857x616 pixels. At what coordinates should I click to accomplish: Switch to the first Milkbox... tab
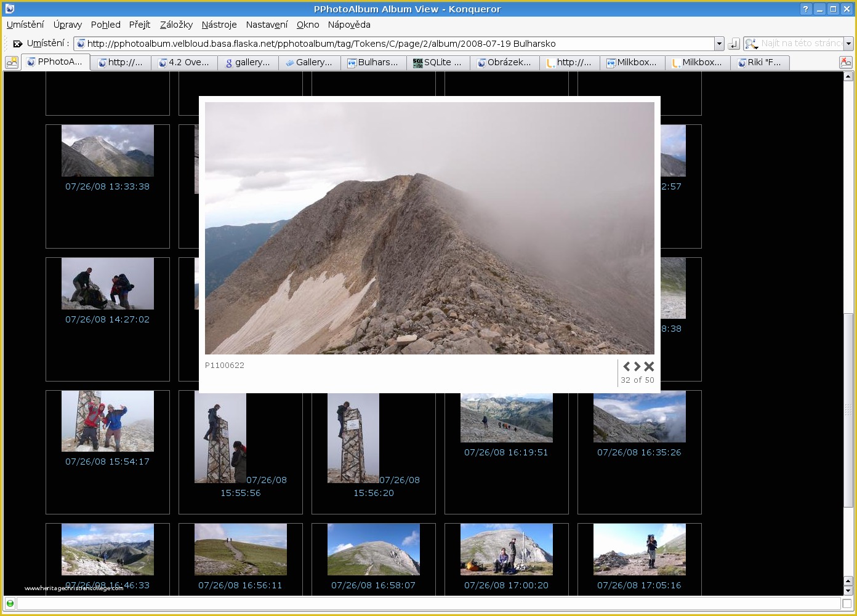pyautogui.click(x=632, y=62)
